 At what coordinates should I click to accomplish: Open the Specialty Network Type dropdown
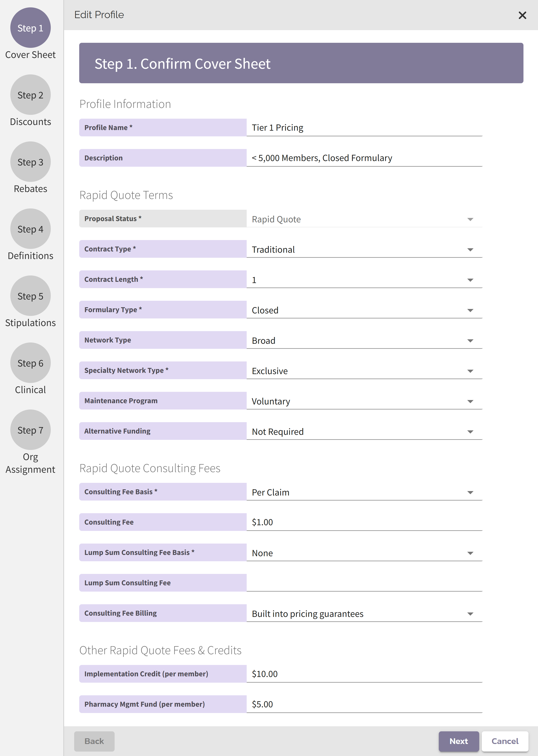[470, 371]
